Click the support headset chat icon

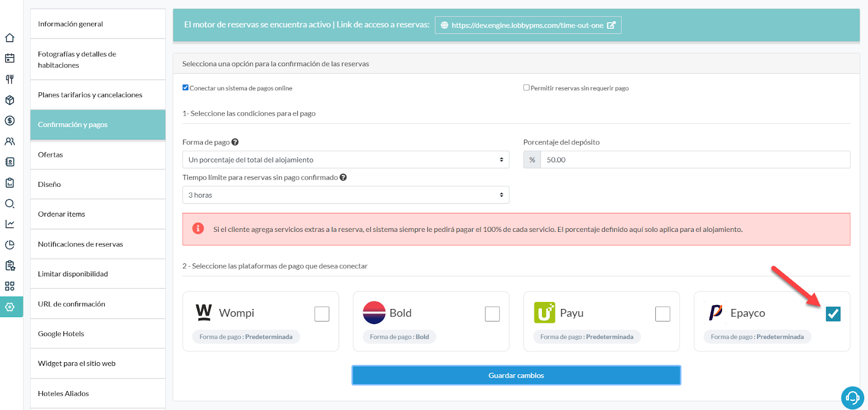[x=852, y=398]
